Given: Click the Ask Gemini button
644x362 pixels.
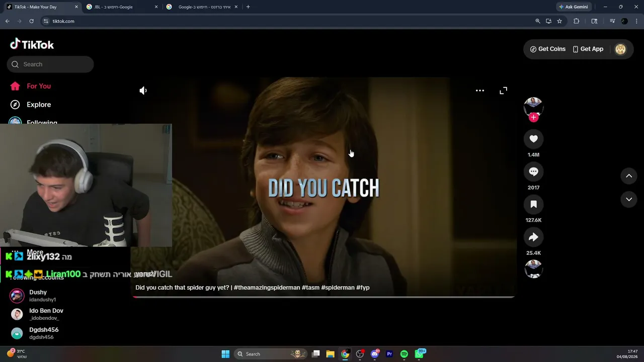Looking at the screenshot, I should [574, 7].
